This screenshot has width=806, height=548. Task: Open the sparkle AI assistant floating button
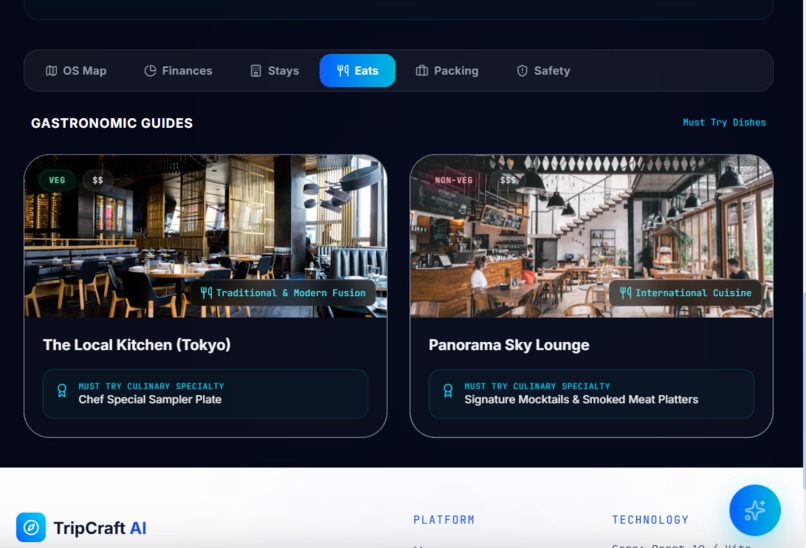tap(755, 510)
